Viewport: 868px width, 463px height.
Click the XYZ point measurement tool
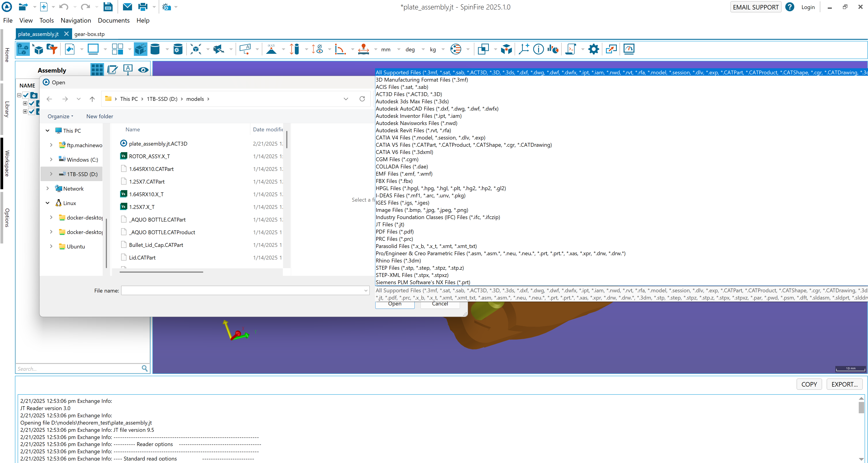pos(271,50)
